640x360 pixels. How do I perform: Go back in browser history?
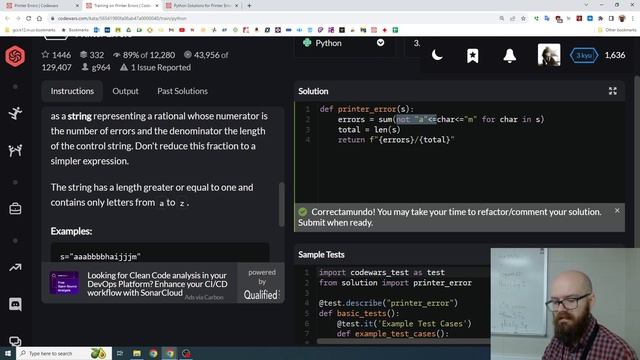[7, 18]
